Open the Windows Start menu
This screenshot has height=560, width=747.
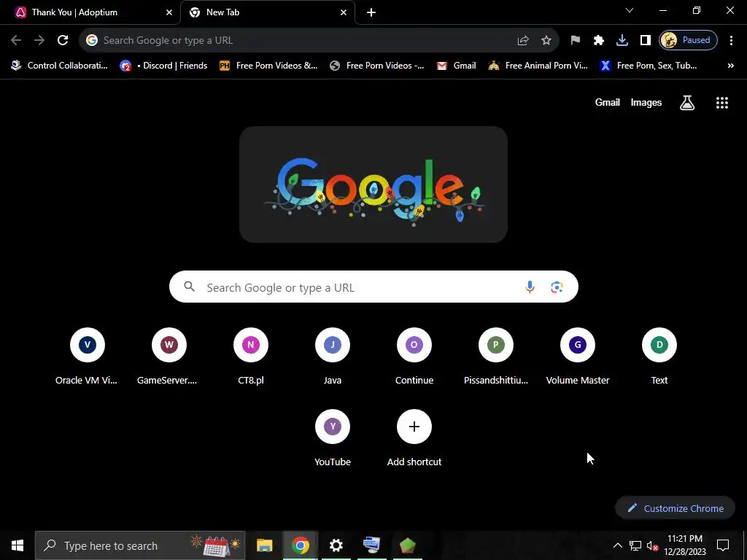coord(18,545)
